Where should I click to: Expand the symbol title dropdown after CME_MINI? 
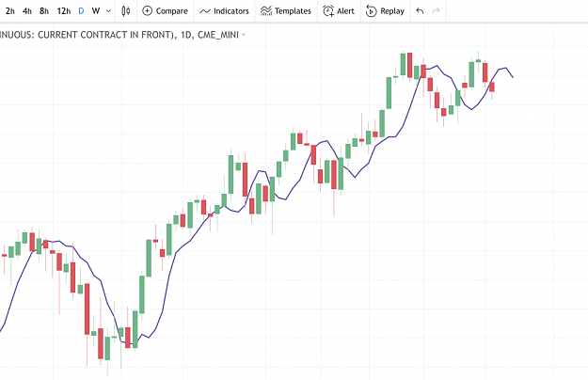244,35
